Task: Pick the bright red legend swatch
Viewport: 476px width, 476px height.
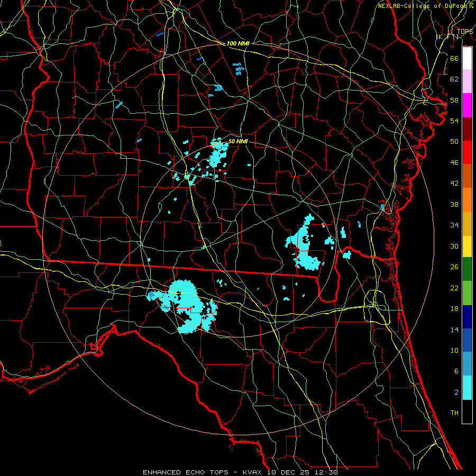Action: [467, 152]
